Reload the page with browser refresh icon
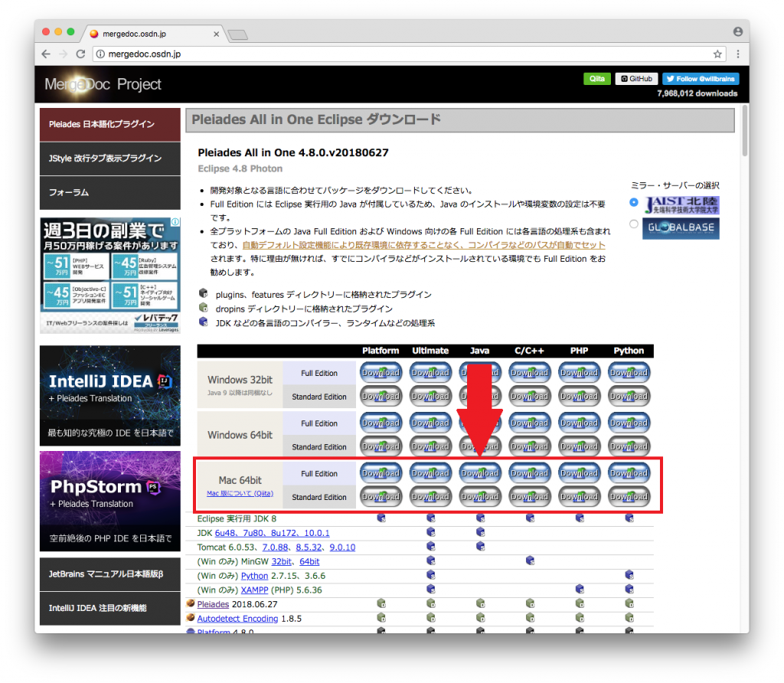The width and height of the screenshot is (784, 683). 80,54
